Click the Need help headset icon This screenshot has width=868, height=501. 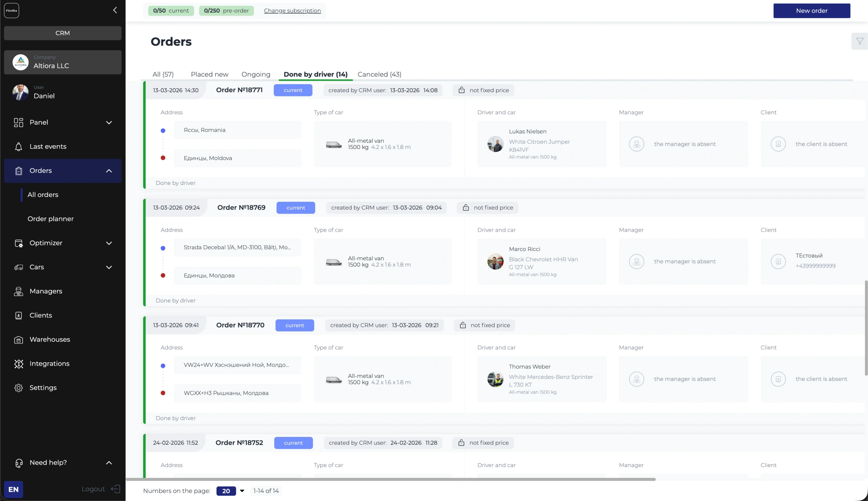[x=19, y=463]
